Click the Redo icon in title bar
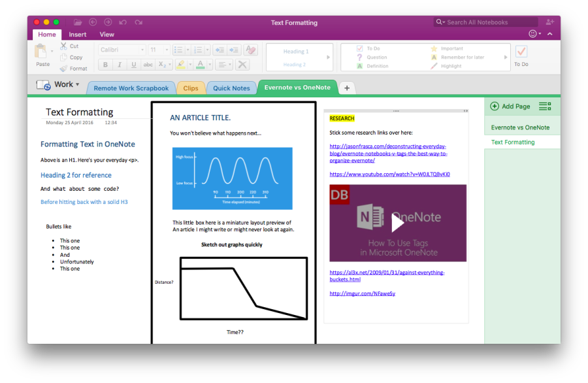This screenshot has height=383, width=588. click(x=139, y=22)
